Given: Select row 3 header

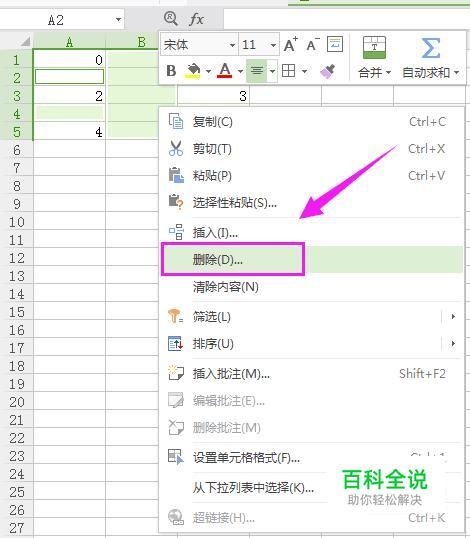Looking at the screenshot, I should click(16, 96).
